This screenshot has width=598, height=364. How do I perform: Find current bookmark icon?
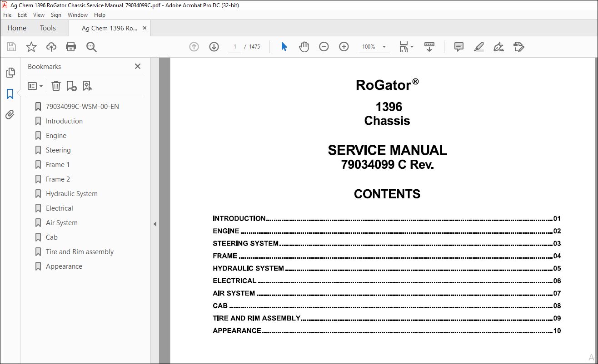tap(87, 86)
